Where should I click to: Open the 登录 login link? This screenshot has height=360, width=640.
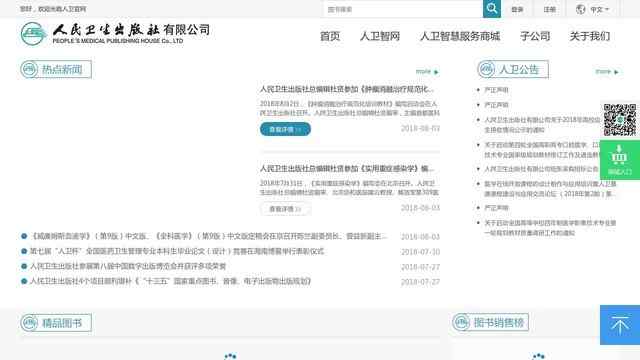point(517,9)
